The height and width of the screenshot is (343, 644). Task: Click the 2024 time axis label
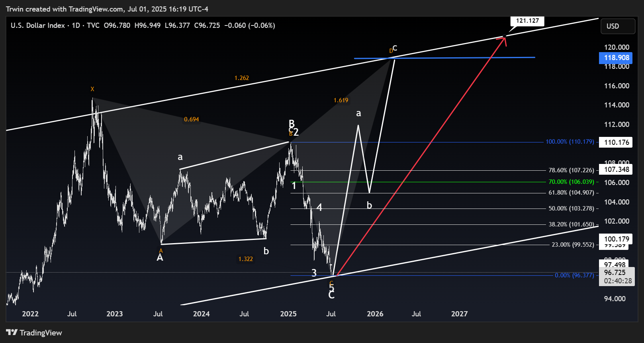(x=201, y=314)
